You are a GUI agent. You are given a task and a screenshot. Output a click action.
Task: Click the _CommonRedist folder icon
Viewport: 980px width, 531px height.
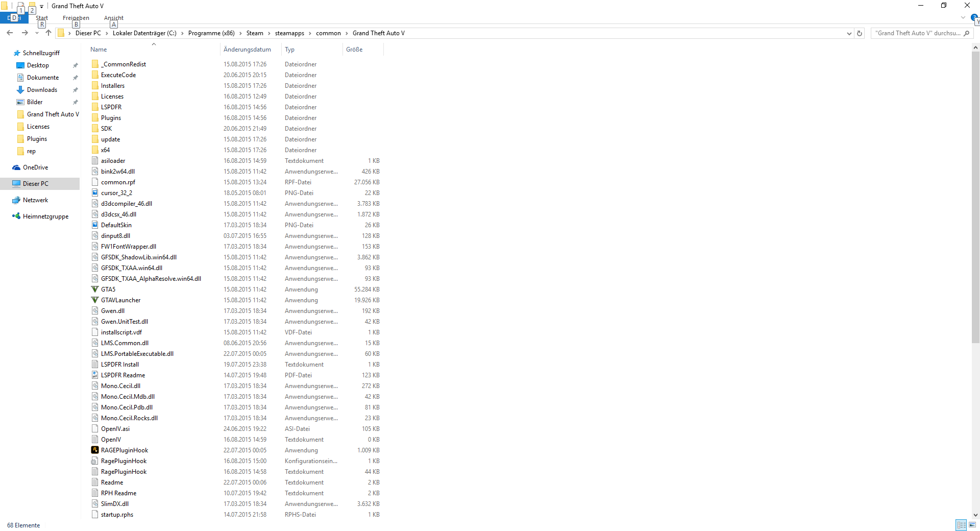pyautogui.click(x=95, y=64)
